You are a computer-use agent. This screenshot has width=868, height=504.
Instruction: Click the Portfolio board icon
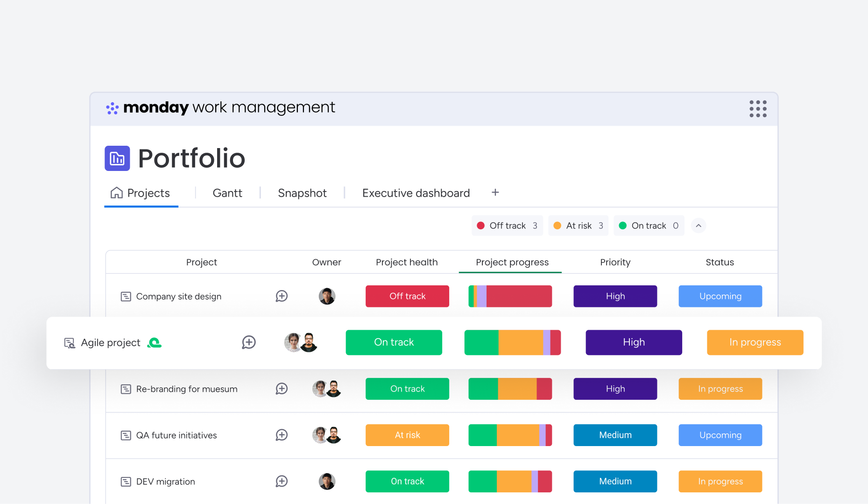tap(117, 158)
